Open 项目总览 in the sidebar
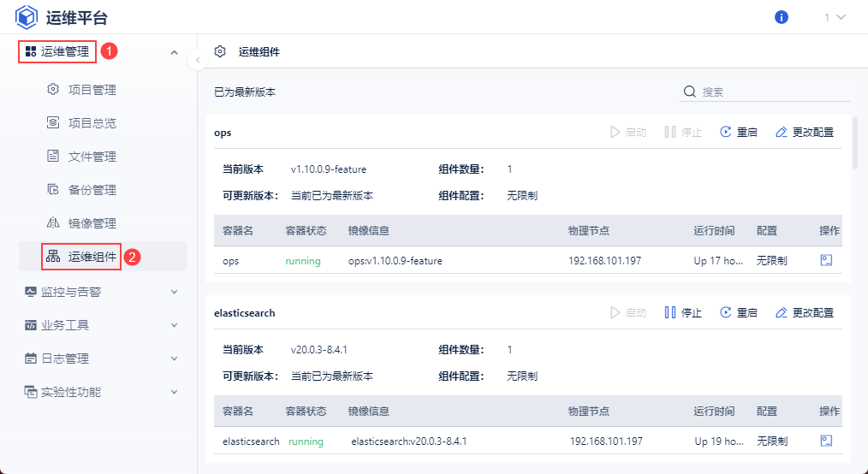The width and height of the screenshot is (868, 474). tap(92, 123)
